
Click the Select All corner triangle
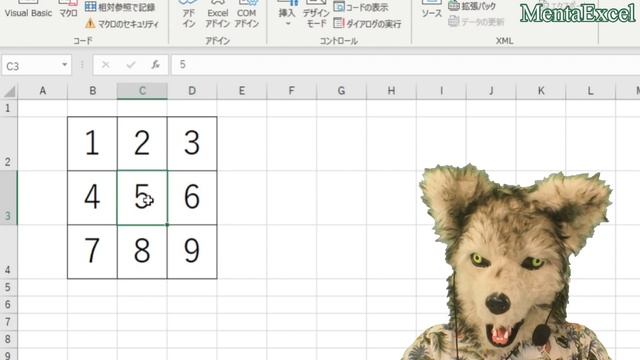click(9, 91)
